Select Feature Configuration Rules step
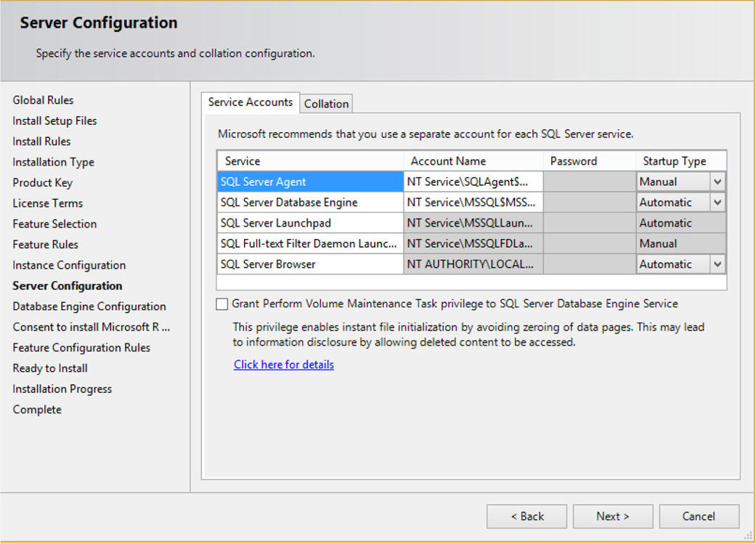This screenshot has width=756, height=544. pos(81,348)
